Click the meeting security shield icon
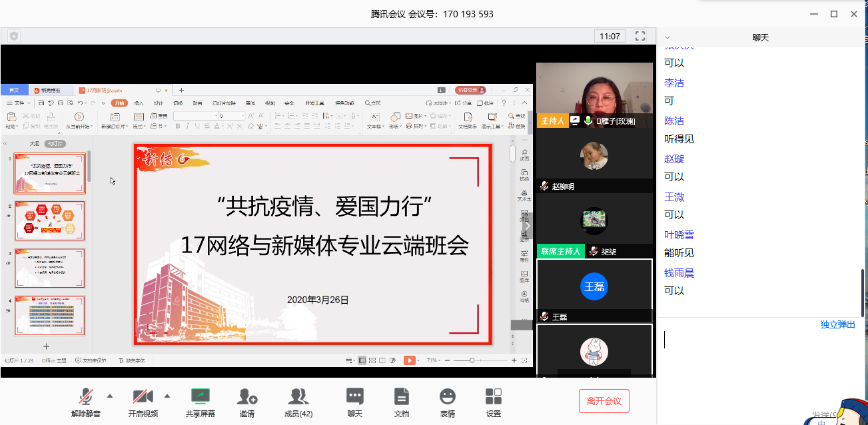Image resolution: width=868 pixels, height=425 pixels. pyautogui.click(x=14, y=36)
